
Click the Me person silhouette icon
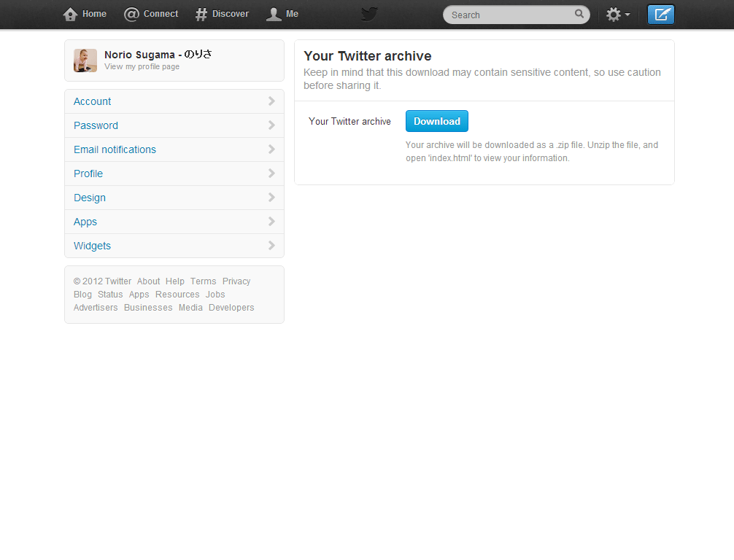[x=274, y=15]
